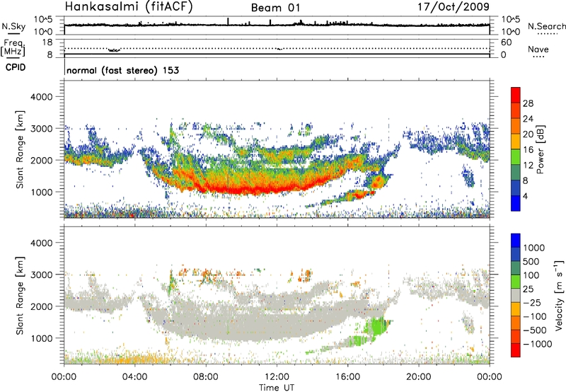566x392 pixels.
Task: Select the 'CPID' row label
Action: [16, 67]
